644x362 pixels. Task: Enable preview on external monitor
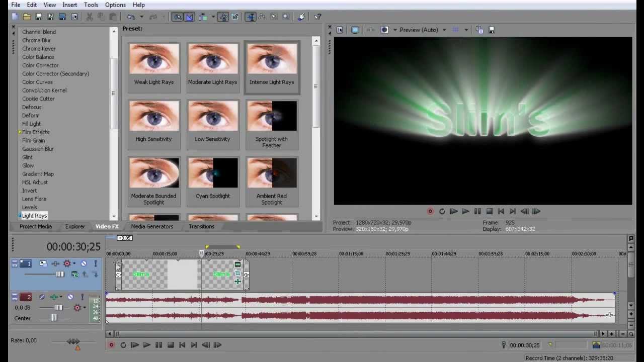355,30
